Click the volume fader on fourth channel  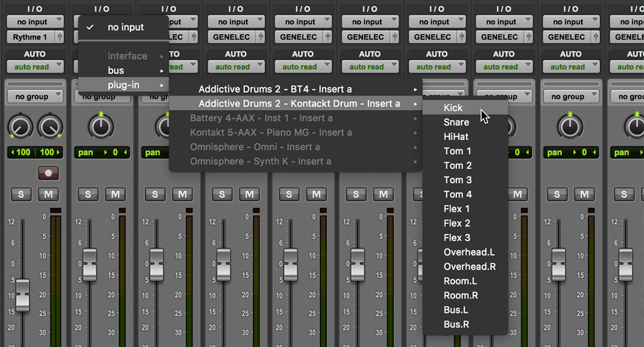pos(224,265)
